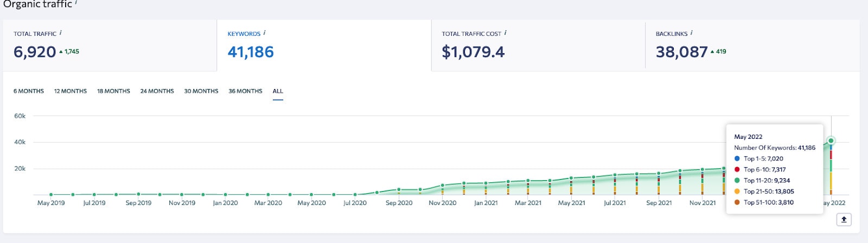This screenshot has width=868, height=243.
Task: Open the Keywords metric card
Action: pos(323,46)
